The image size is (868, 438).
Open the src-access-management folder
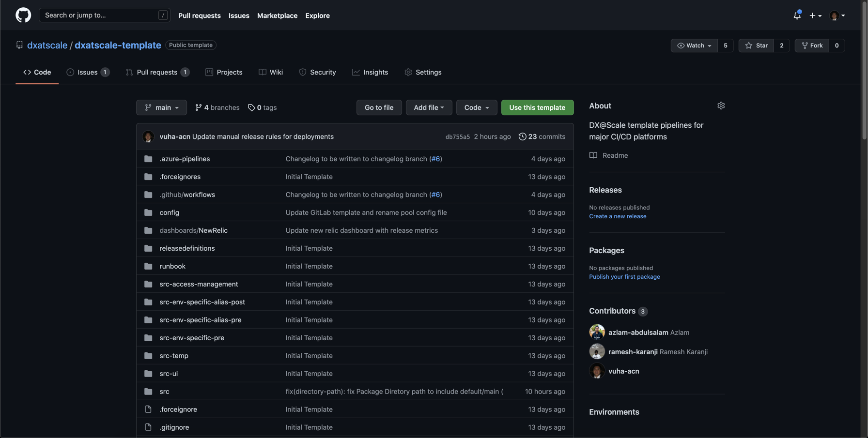pos(199,284)
